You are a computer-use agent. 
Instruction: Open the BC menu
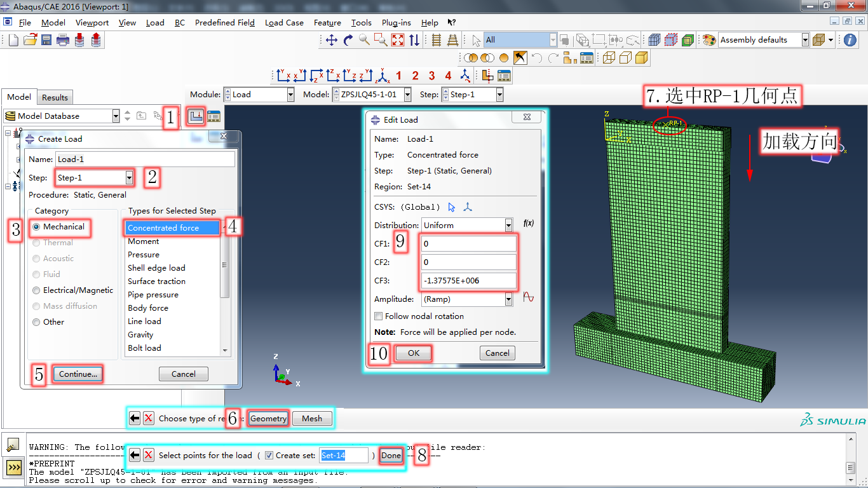[x=180, y=22]
